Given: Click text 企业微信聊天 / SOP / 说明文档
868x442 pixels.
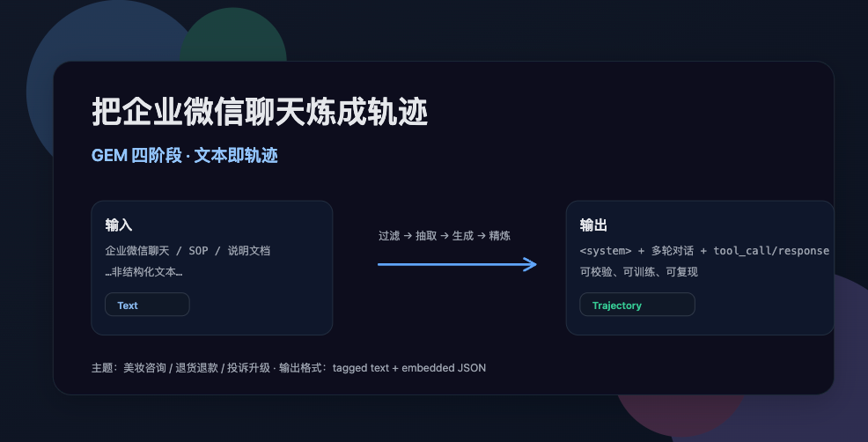Looking at the screenshot, I should [188, 251].
